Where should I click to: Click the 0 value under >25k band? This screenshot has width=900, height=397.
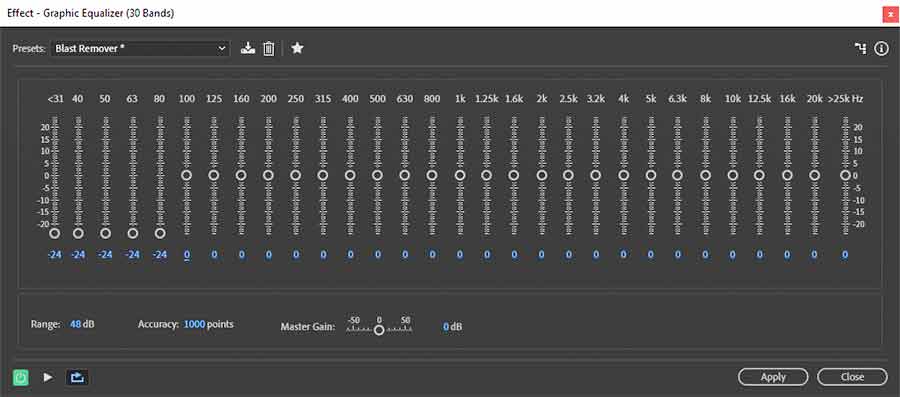tap(845, 255)
